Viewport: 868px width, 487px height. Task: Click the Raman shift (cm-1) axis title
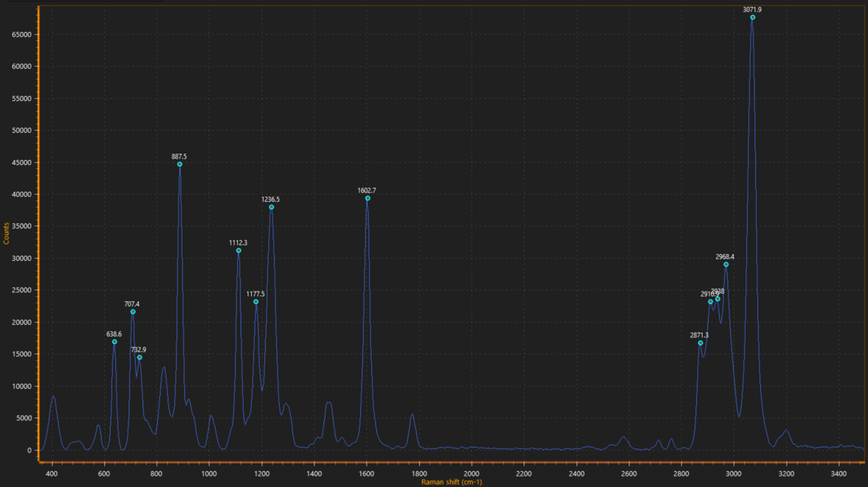tap(452, 482)
